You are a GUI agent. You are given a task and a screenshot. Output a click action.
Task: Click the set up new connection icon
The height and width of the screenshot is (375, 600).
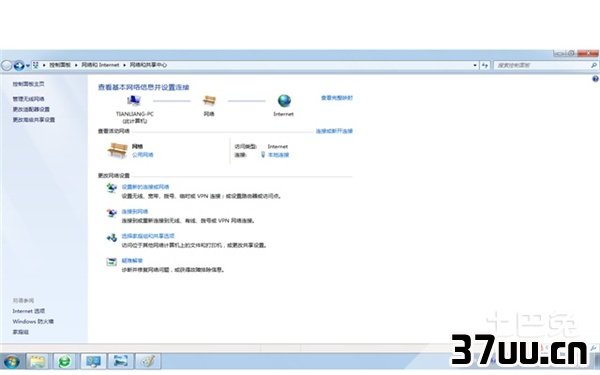point(112,188)
